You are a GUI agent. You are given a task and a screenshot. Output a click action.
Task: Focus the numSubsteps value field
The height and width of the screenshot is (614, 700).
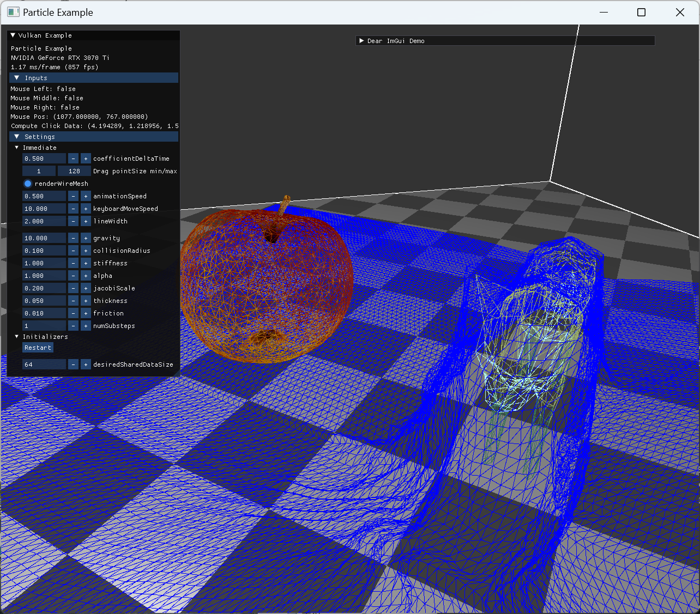[x=44, y=326]
